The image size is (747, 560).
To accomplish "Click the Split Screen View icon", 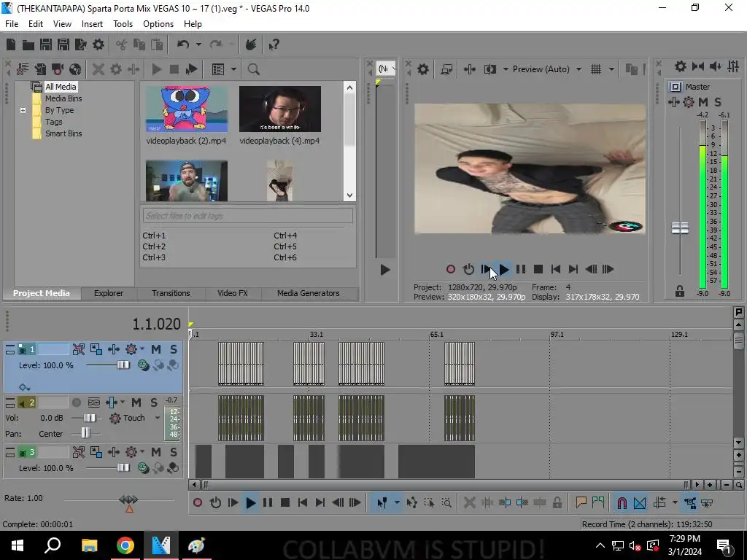I will [490, 69].
